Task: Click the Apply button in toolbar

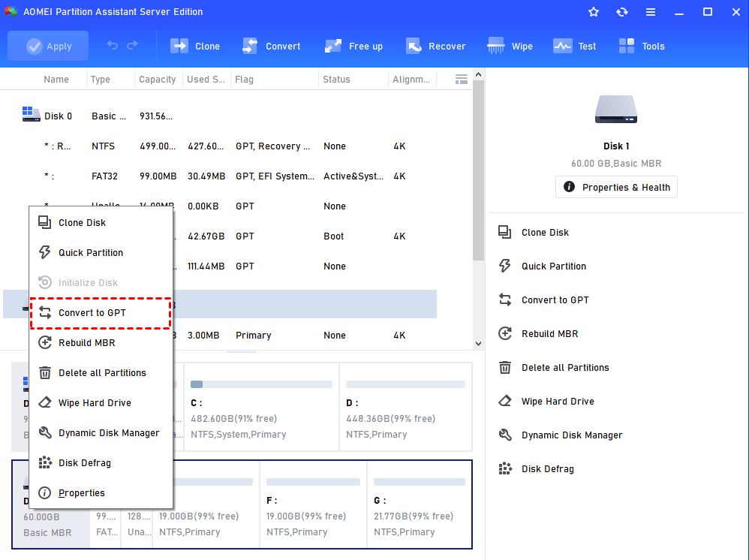Action: coord(48,46)
